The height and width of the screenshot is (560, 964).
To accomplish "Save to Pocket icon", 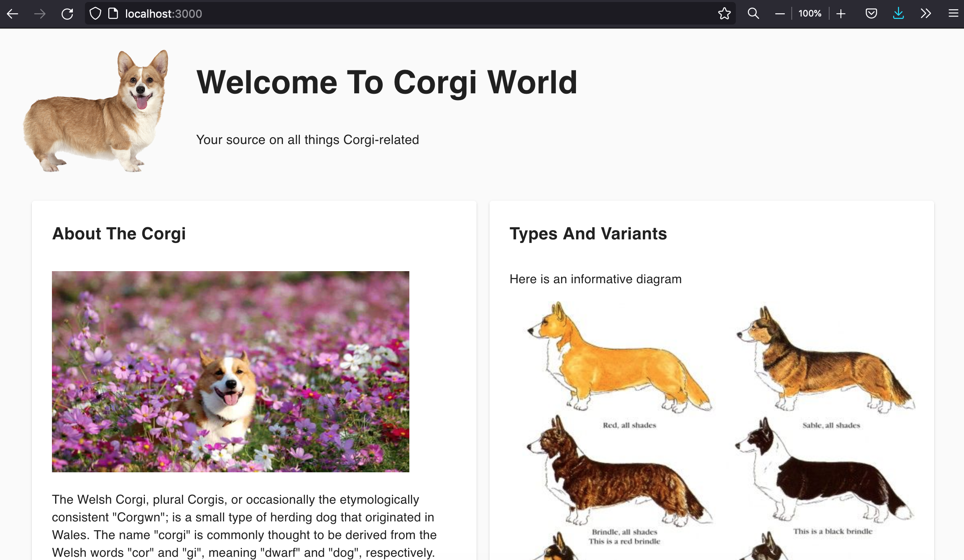I will pyautogui.click(x=871, y=14).
